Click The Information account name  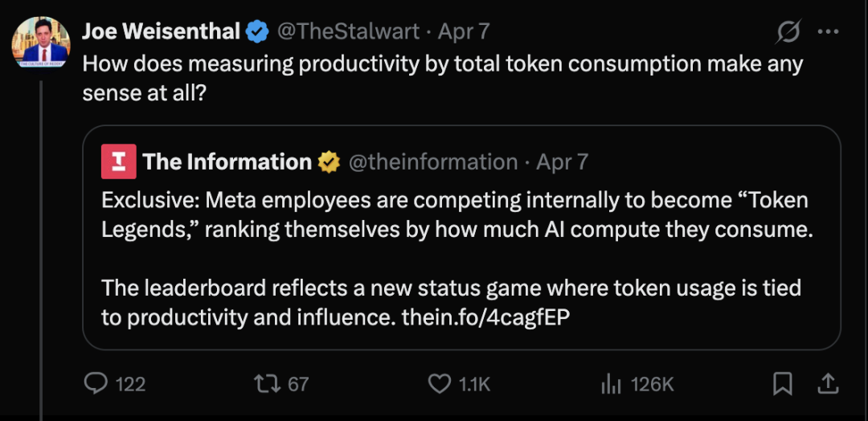tap(227, 161)
